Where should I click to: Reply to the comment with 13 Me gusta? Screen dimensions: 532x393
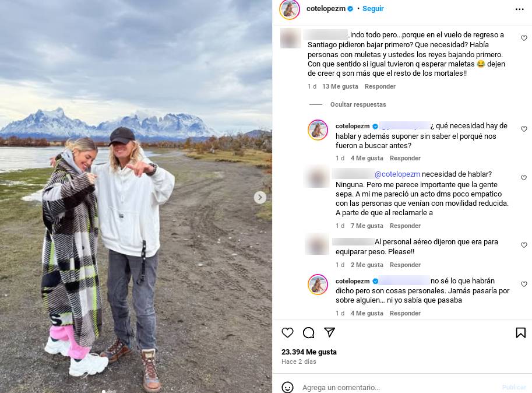(380, 86)
